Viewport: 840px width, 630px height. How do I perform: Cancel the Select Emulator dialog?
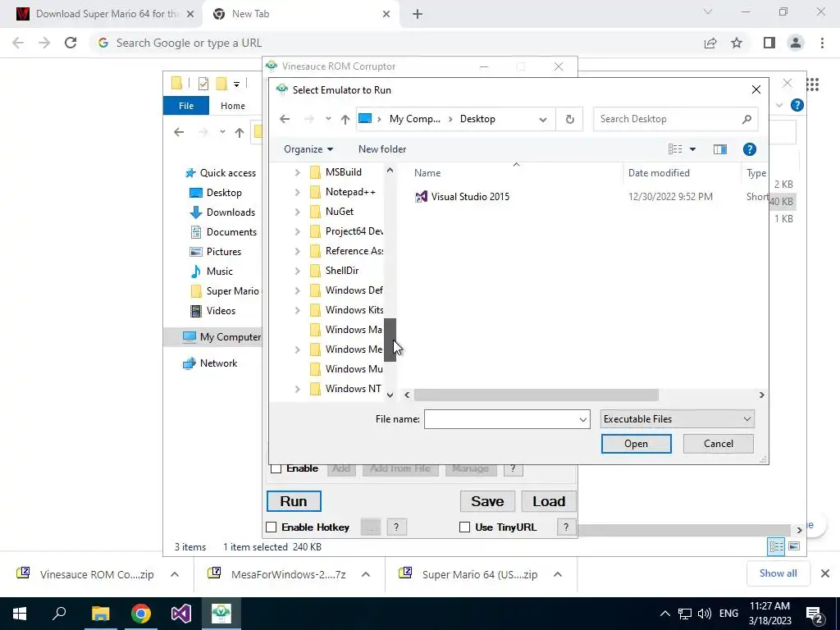point(718,444)
